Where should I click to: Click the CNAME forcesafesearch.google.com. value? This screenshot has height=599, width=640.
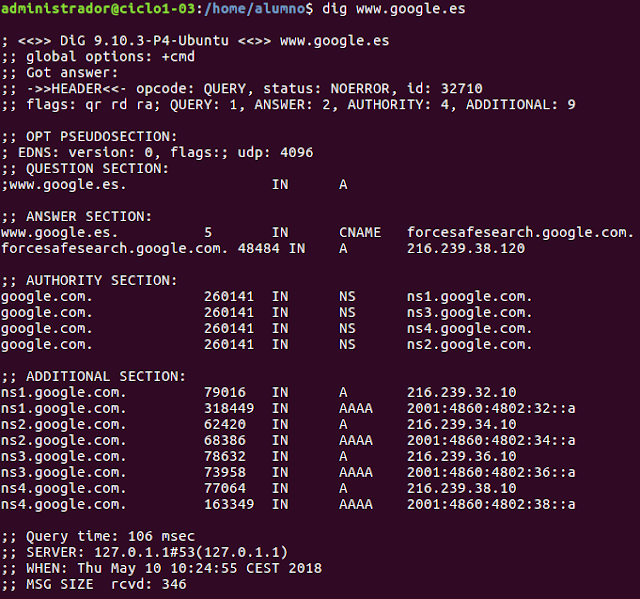520,232
